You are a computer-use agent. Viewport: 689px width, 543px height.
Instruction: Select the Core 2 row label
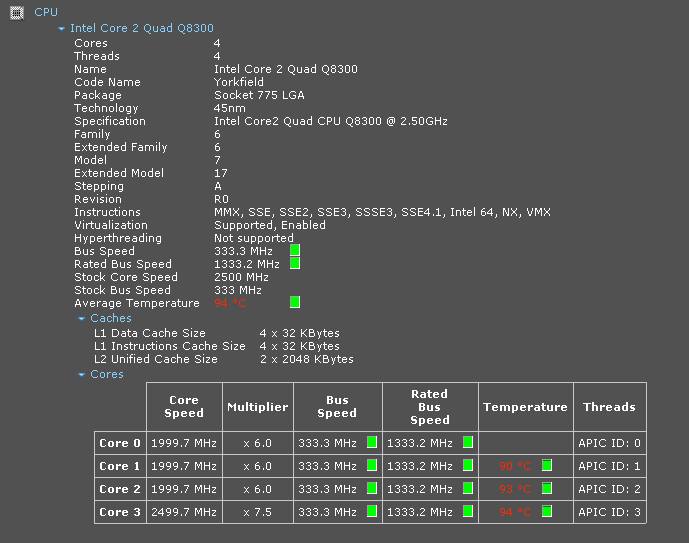pyautogui.click(x=120, y=489)
